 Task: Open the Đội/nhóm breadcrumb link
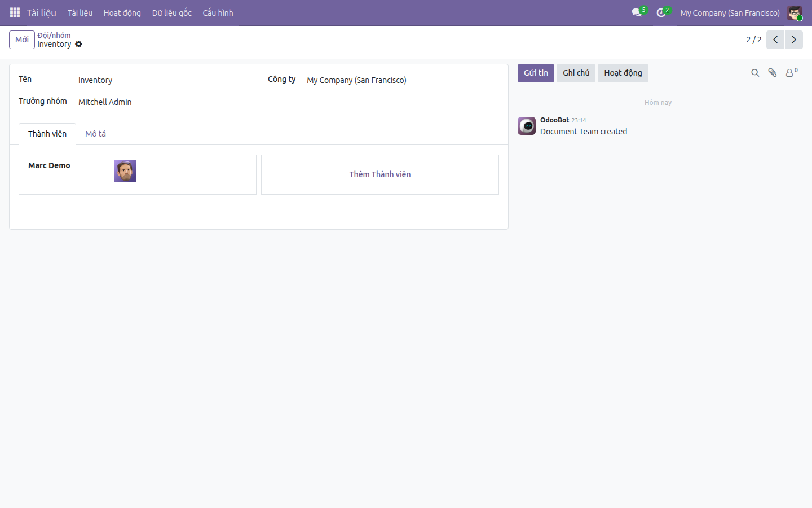tap(54, 35)
